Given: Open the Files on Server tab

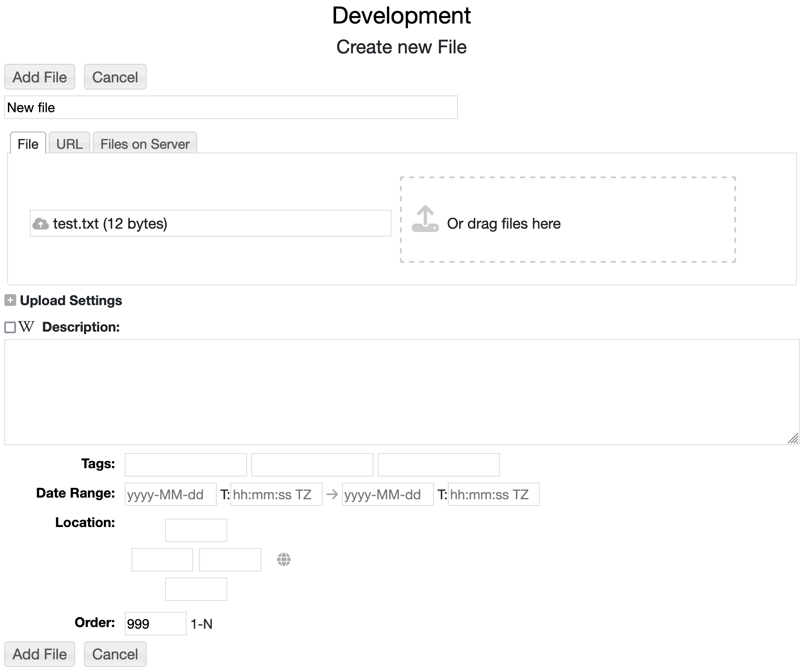Looking at the screenshot, I should (145, 144).
